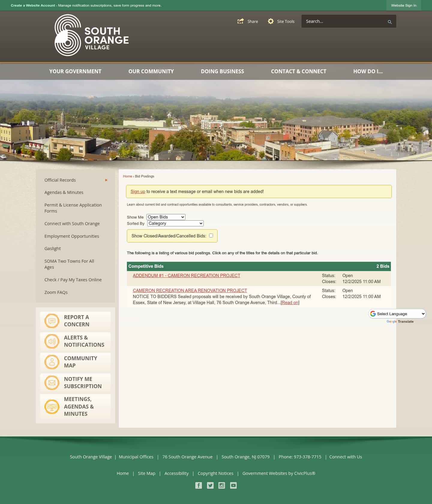Open the How Do I... menu
Viewport: 432px width, 504px height.
pos(368,71)
